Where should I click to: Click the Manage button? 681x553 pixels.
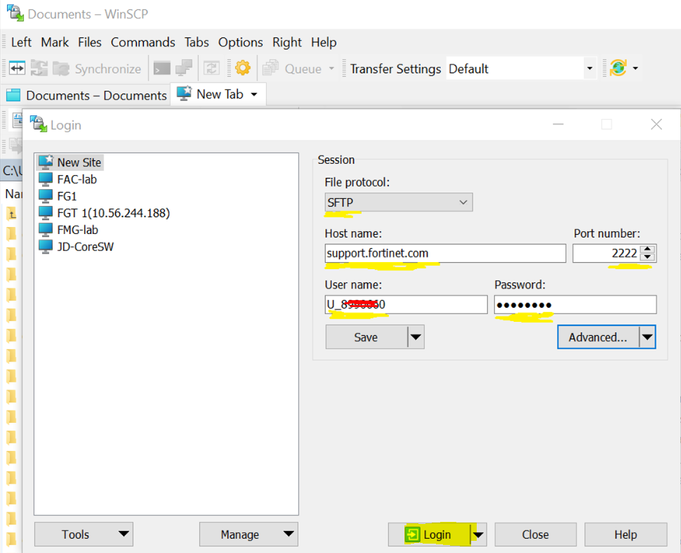tap(248, 534)
